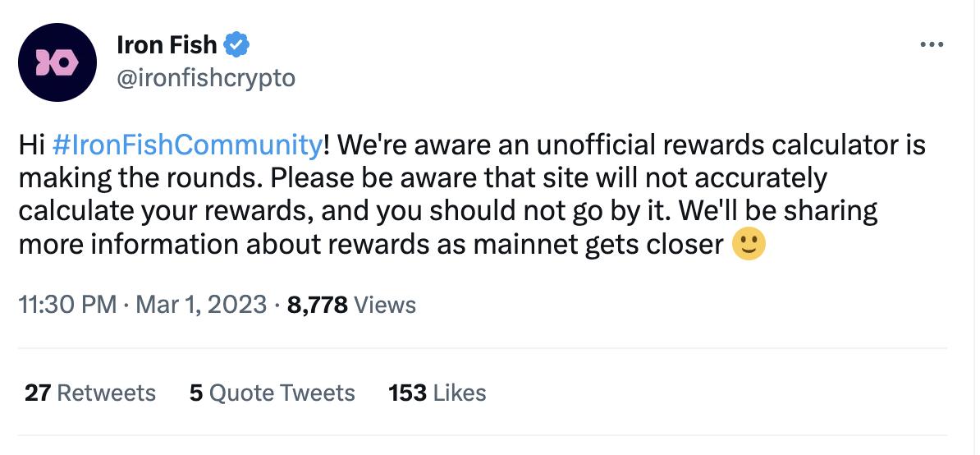Click the phrase "calculate your rewards"
This screenshot has height=455, width=980.
pyautogui.click(x=163, y=211)
